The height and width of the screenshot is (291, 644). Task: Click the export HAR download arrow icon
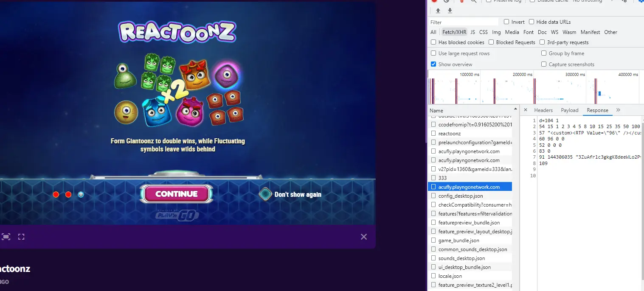point(450,11)
